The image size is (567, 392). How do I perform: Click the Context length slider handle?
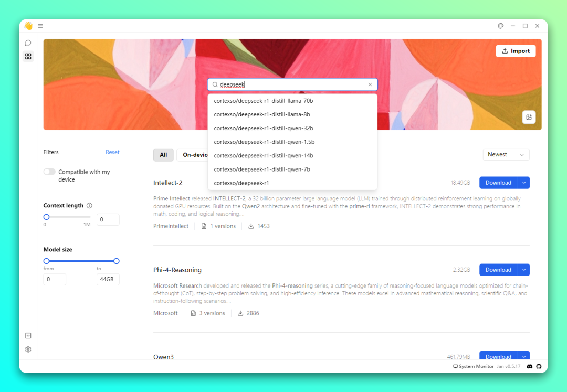(46, 217)
